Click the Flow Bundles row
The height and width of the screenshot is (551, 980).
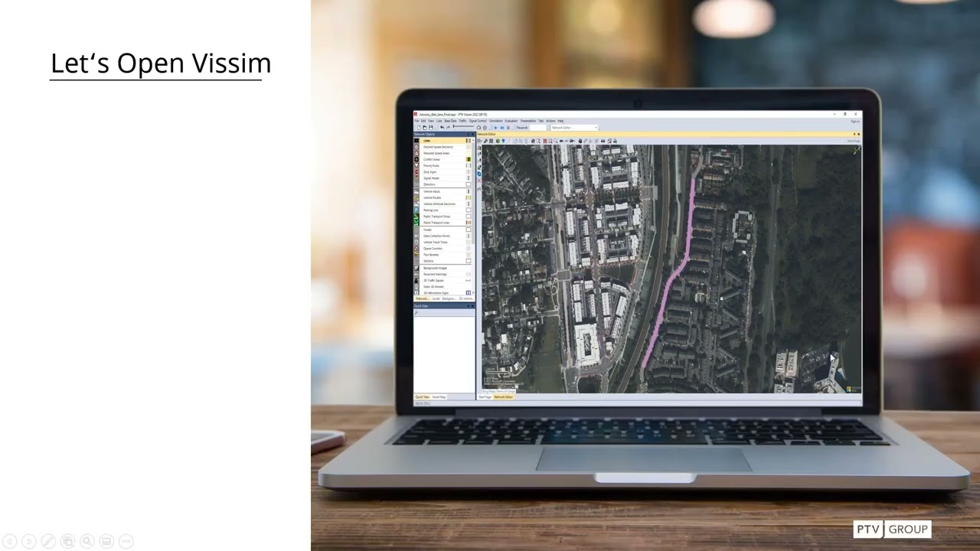click(444, 255)
